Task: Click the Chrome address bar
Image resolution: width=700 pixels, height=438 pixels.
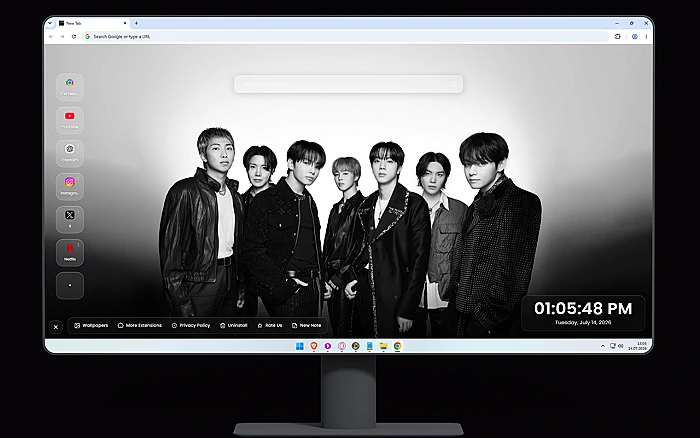Action: [x=346, y=37]
